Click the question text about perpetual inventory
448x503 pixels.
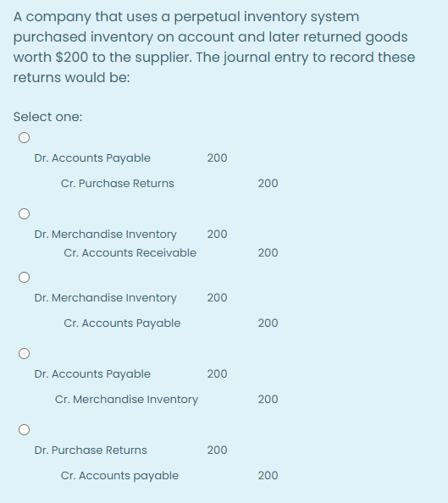(x=214, y=47)
